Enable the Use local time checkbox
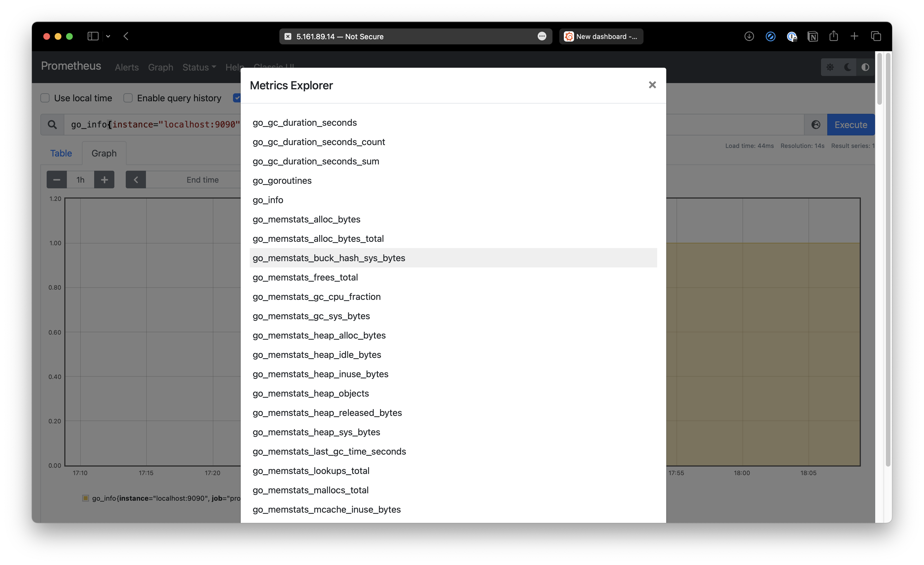 pos(45,98)
